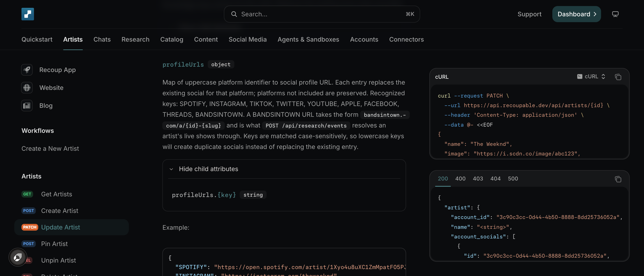The height and width of the screenshot is (276, 644).
Task: View the 404 response tab
Action: [495, 178]
